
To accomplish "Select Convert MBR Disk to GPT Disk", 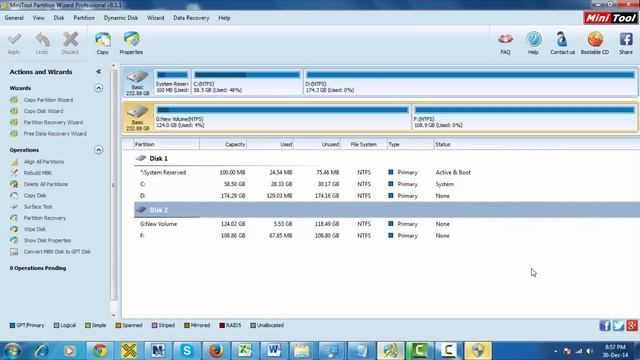I will [x=57, y=252].
